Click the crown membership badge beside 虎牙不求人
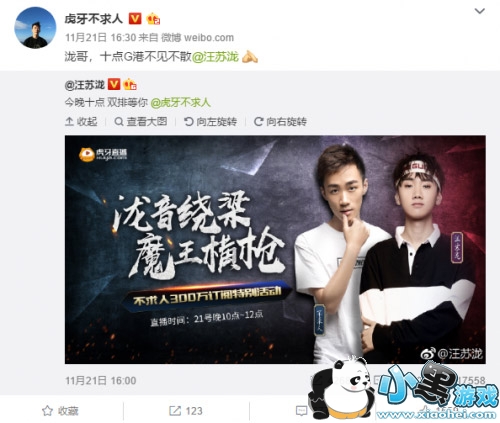This screenshot has width=500, height=423. (153, 19)
